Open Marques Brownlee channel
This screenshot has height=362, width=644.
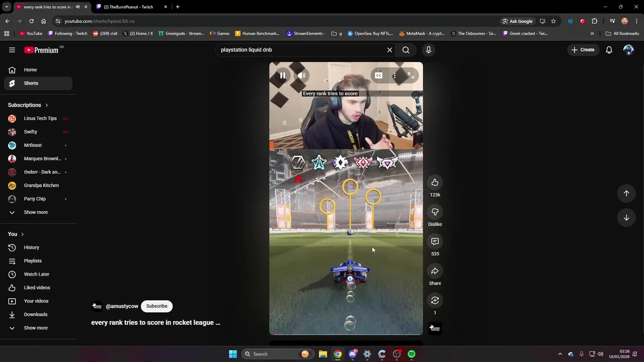pos(38,159)
